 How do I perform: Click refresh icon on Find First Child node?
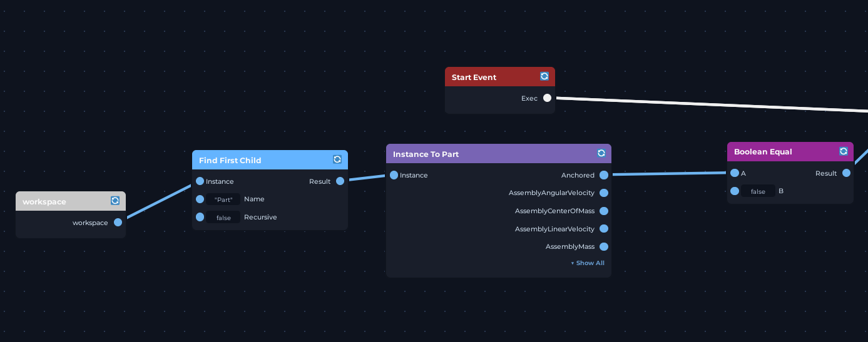(337, 159)
